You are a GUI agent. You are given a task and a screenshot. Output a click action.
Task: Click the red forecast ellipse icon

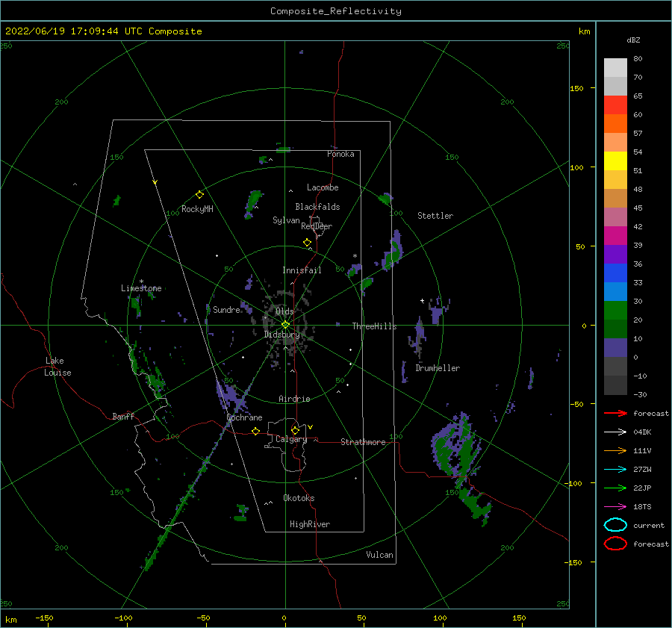(615, 544)
